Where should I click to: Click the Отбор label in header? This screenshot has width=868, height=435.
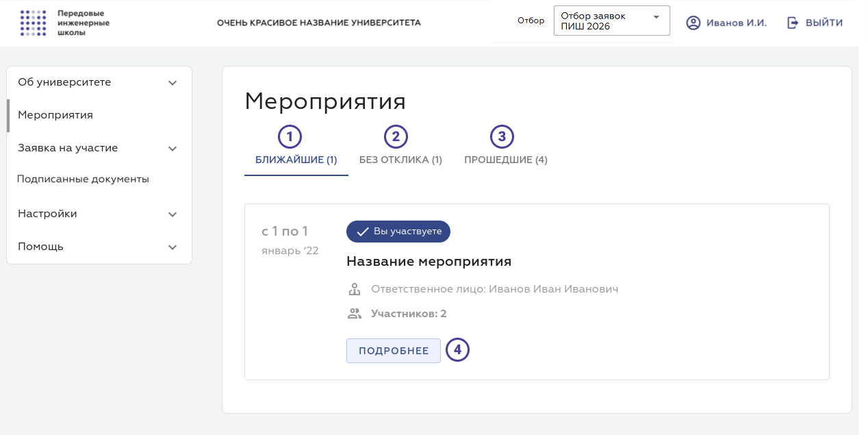(x=531, y=21)
